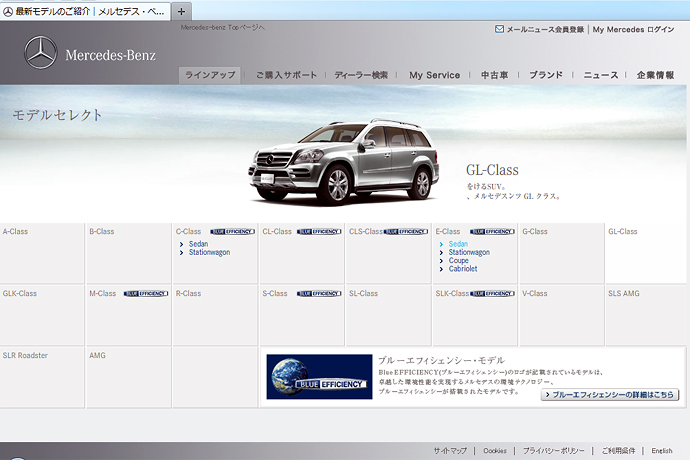Click the mail newsletter envelope icon
The width and height of the screenshot is (690, 460).
click(x=499, y=29)
